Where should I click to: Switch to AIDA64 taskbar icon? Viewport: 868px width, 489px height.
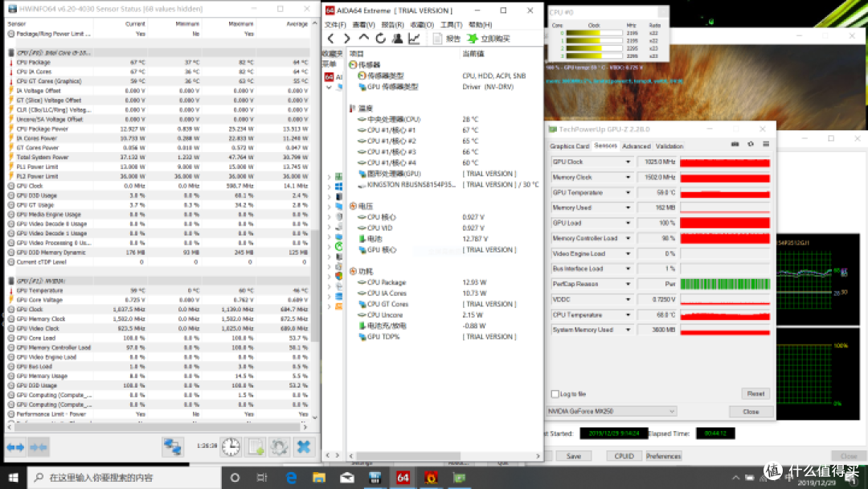403,478
